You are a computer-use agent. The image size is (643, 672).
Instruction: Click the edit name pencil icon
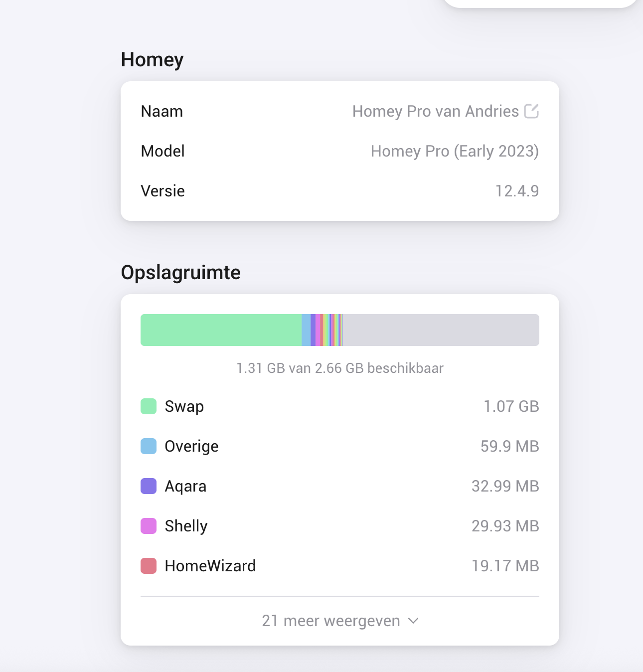(531, 111)
